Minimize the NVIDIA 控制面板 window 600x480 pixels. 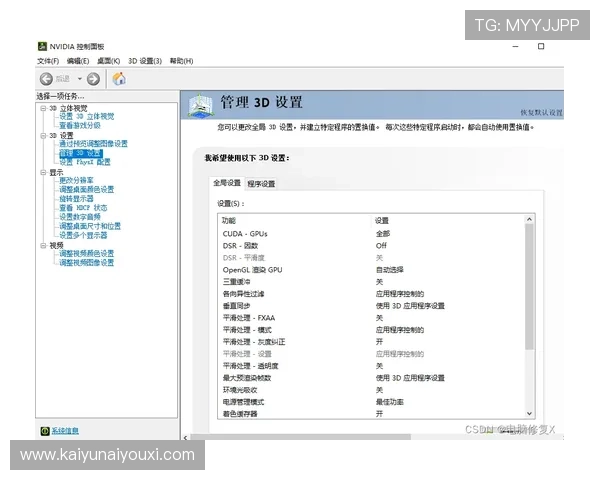point(515,46)
